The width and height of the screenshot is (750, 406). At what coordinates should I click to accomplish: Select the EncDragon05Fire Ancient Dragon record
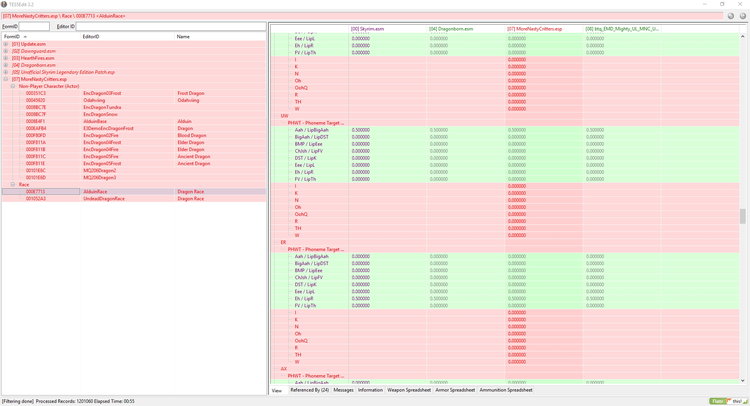tap(134, 156)
